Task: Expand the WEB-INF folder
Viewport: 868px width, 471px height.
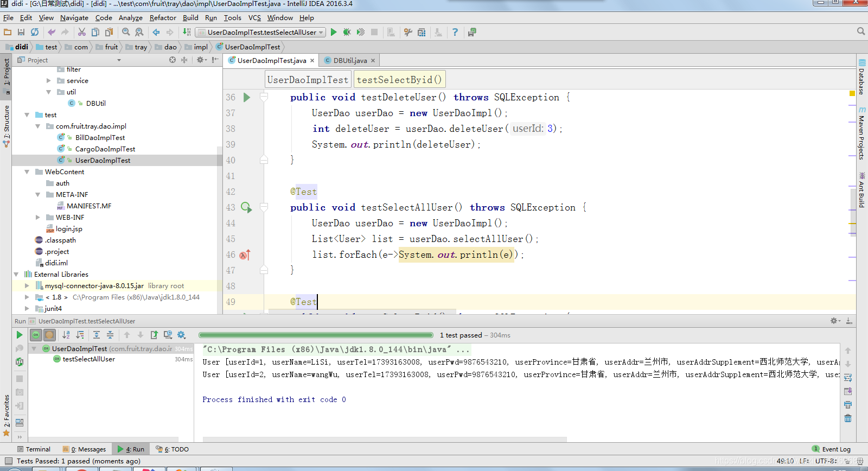Action: pos(37,217)
